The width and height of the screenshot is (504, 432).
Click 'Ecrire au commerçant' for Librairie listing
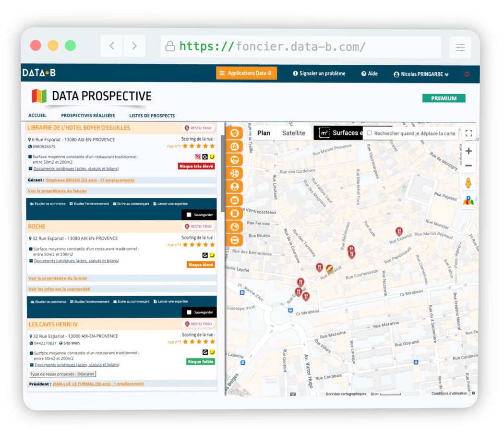click(131, 204)
